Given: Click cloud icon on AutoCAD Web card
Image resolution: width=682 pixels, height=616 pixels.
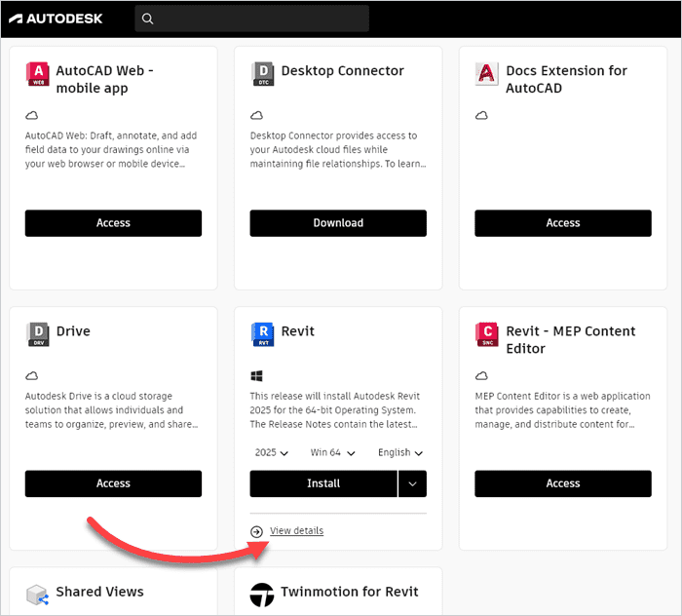Looking at the screenshot, I should pyautogui.click(x=32, y=115).
